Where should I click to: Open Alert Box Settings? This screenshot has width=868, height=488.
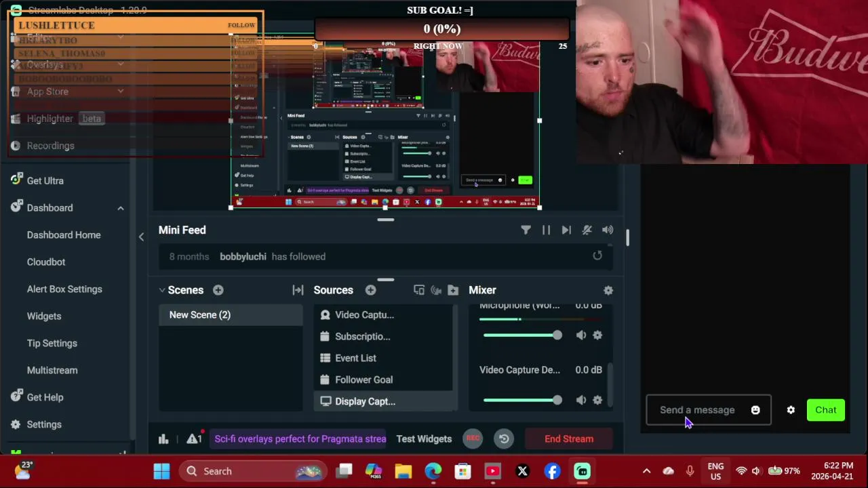click(65, 289)
